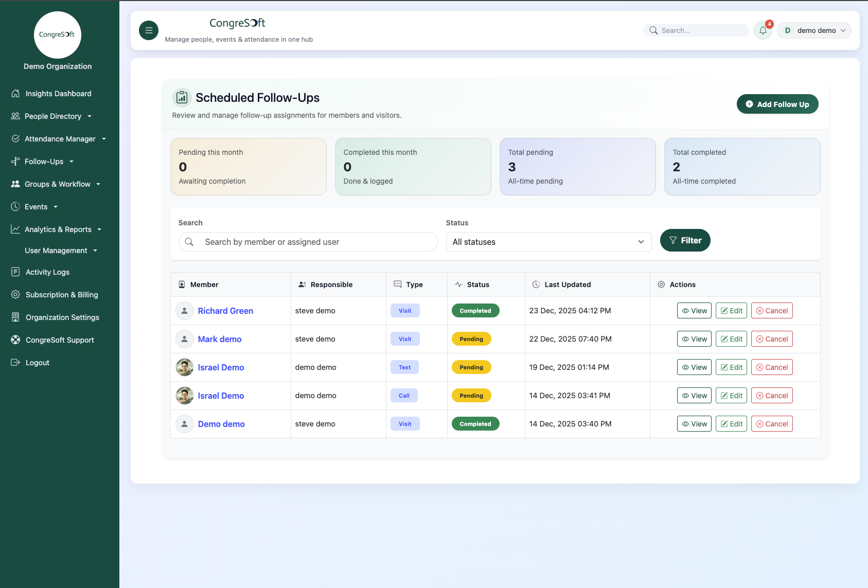Click Israel Demo's profile photo thumbnail
Image resolution: width=868 pixels, height=588 pixels.
point(184,367)
